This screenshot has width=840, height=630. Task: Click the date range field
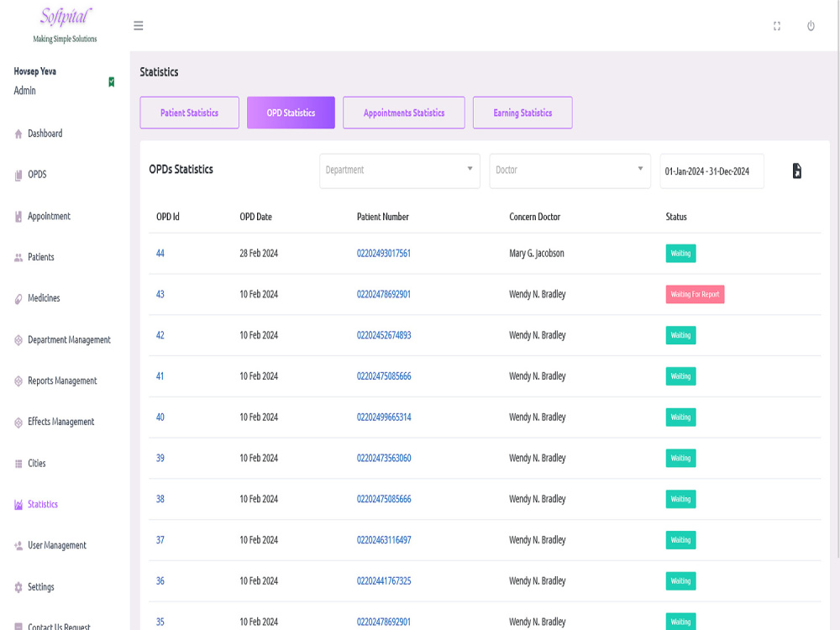(x=711, y=171)
